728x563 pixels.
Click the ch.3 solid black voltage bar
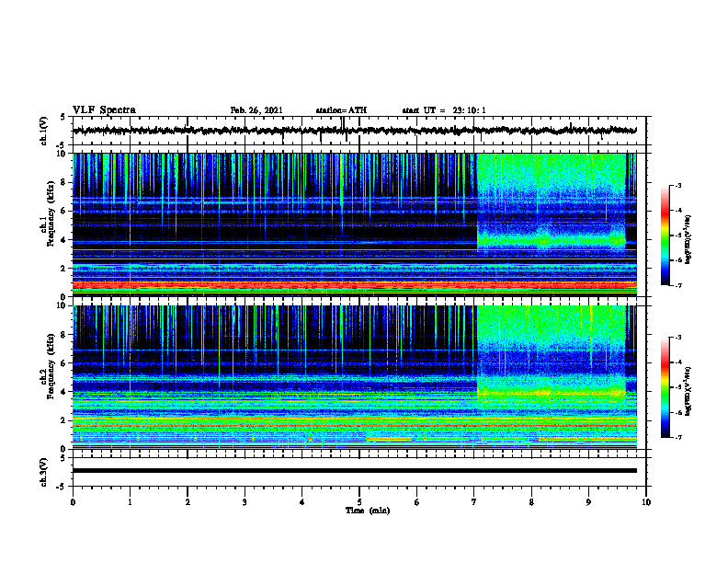[354, 471]
